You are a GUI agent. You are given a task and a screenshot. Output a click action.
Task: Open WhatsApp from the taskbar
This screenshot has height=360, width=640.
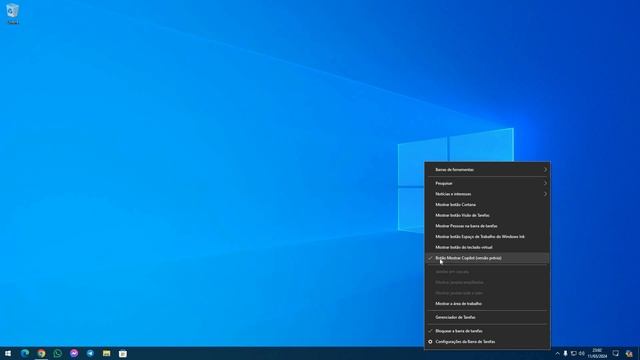coord(58,353)
